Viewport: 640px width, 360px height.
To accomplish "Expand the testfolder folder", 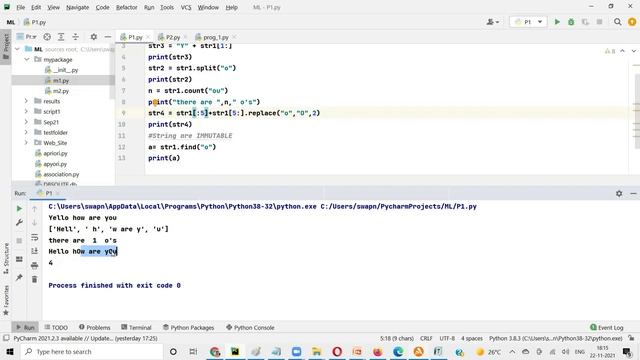I will (x=27, y=132).
